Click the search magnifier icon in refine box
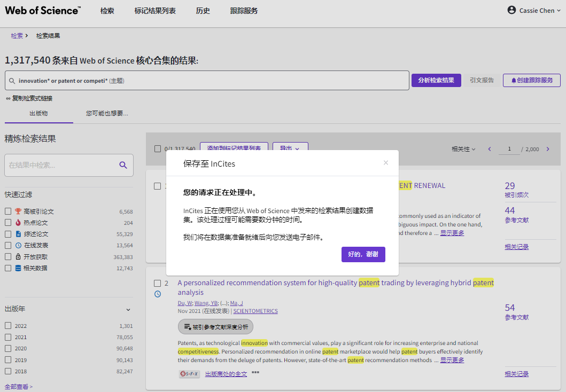Image resolution: width=566 pixels, height=392 pixels. click(x=123, y=165)
